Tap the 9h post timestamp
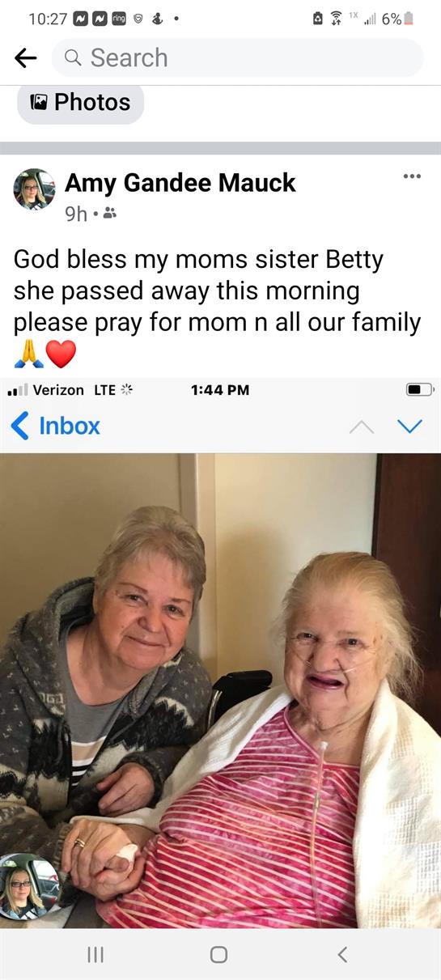This screenshot has width=441, height=980. (x=76, y=214)
